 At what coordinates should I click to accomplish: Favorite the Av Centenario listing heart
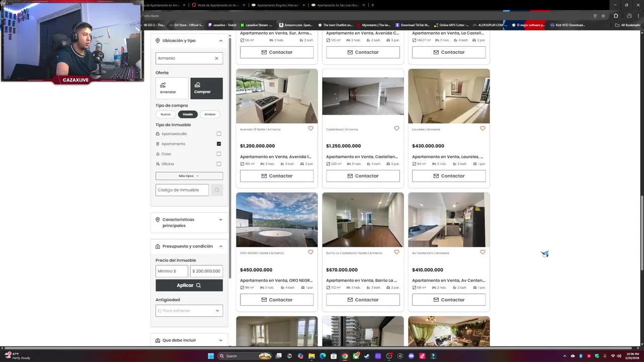(482, 252)
